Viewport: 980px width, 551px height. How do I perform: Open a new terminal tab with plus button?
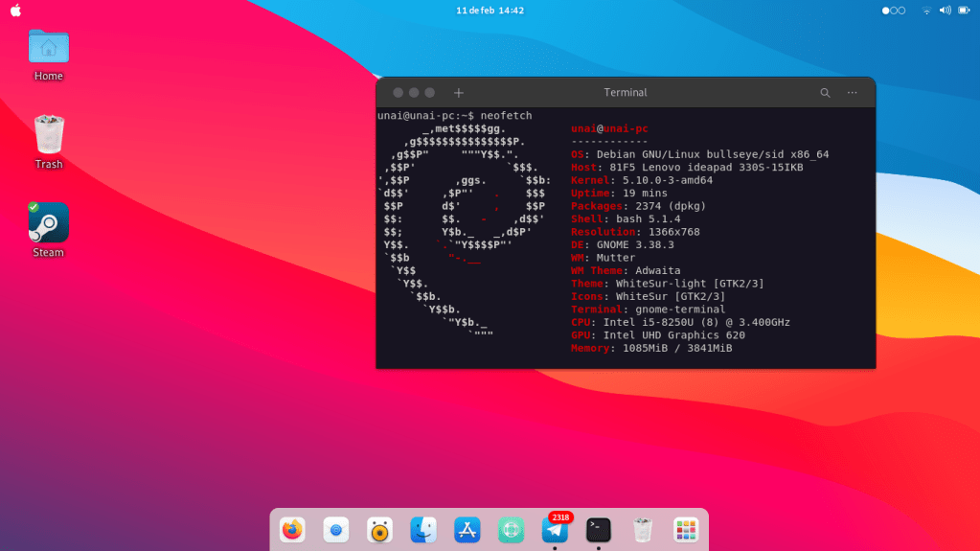[459, 93]
